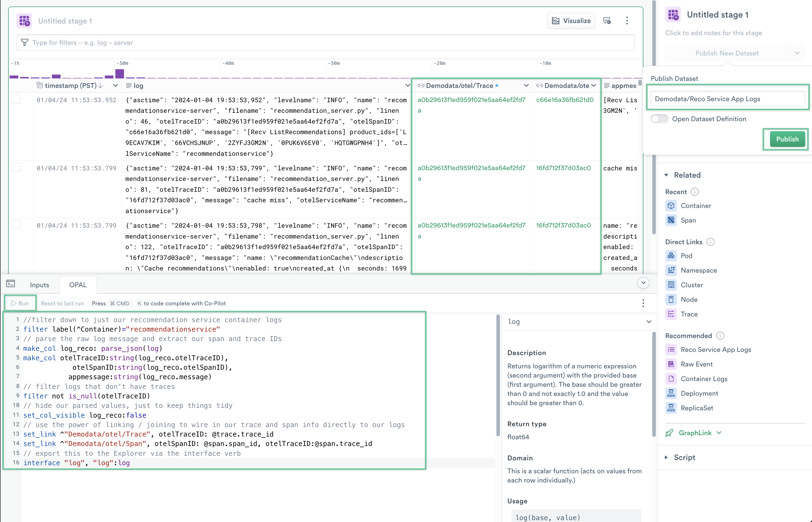
Task: Open the Reco Service App Logs link
Action: [x=716, y=349]
